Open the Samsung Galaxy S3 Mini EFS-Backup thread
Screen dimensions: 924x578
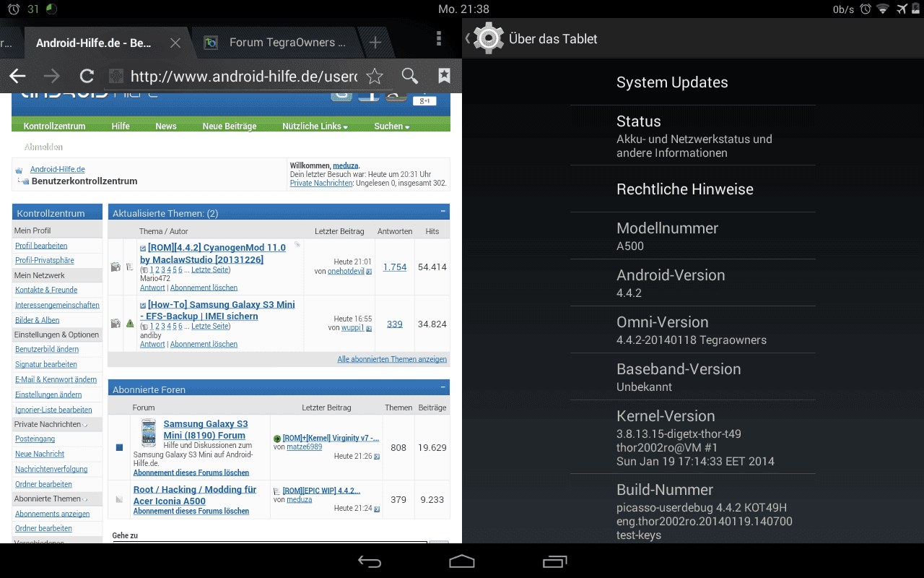pos(217,310)
